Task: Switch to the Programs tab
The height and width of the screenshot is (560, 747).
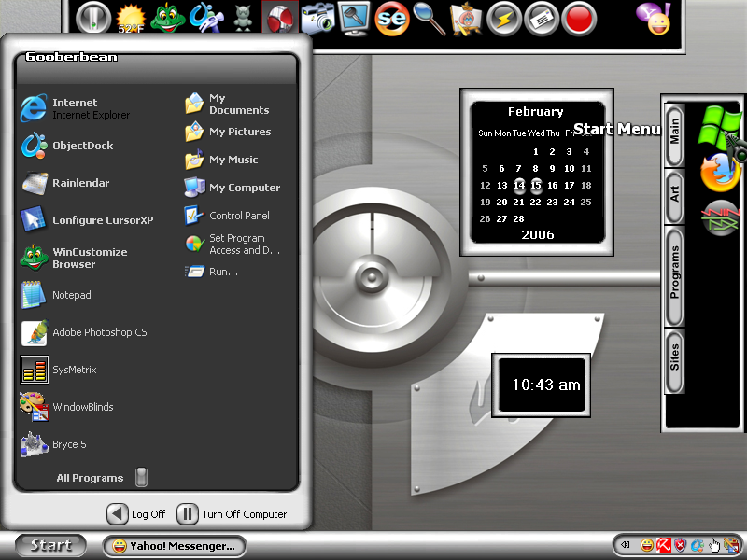Action: click(x=674, y=273)
